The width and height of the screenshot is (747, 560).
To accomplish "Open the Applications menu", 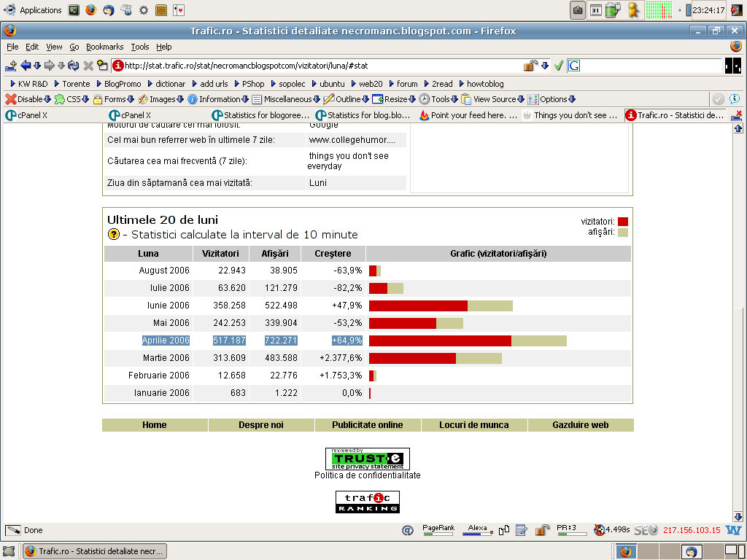I will click(32, 10).
